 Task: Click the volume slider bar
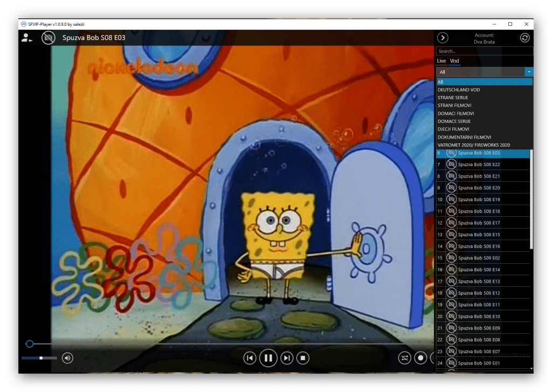click(39, 357)
